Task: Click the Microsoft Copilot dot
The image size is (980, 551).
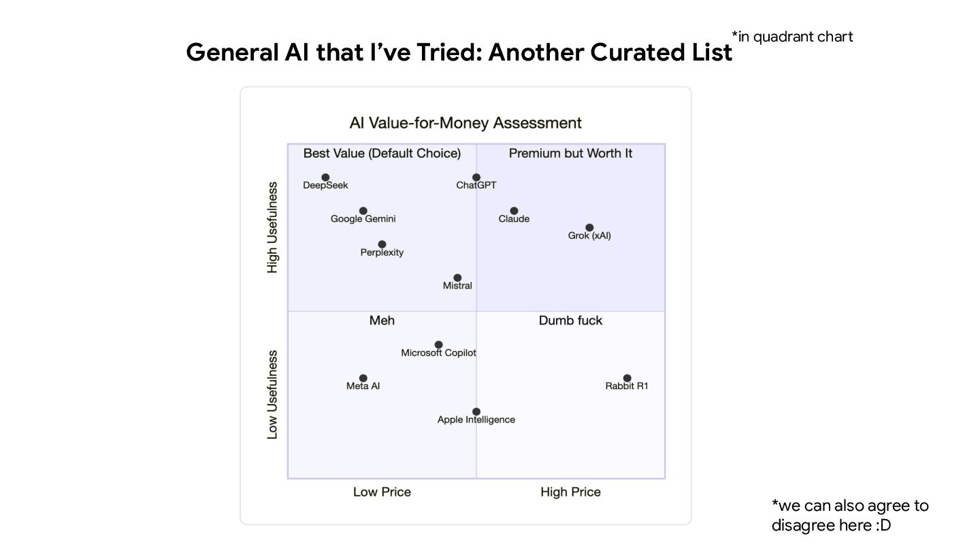Action: coord(438,345)
